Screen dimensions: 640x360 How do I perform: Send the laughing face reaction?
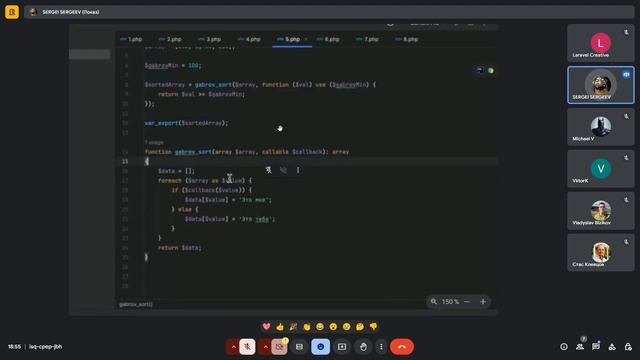[320, 327]
